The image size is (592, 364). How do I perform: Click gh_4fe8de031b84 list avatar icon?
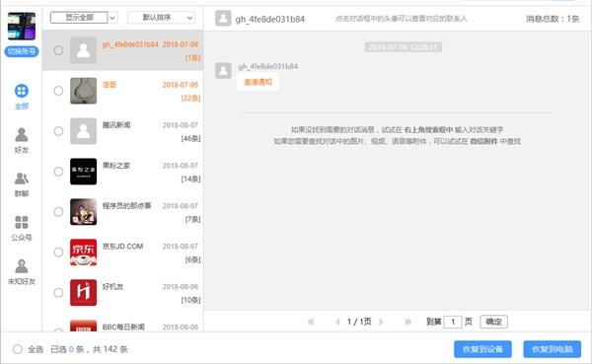pyautogui.click(x=84, y=50)
